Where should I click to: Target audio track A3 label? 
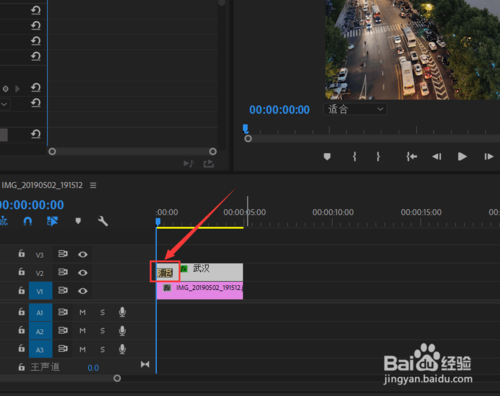(x=40, y=350)
